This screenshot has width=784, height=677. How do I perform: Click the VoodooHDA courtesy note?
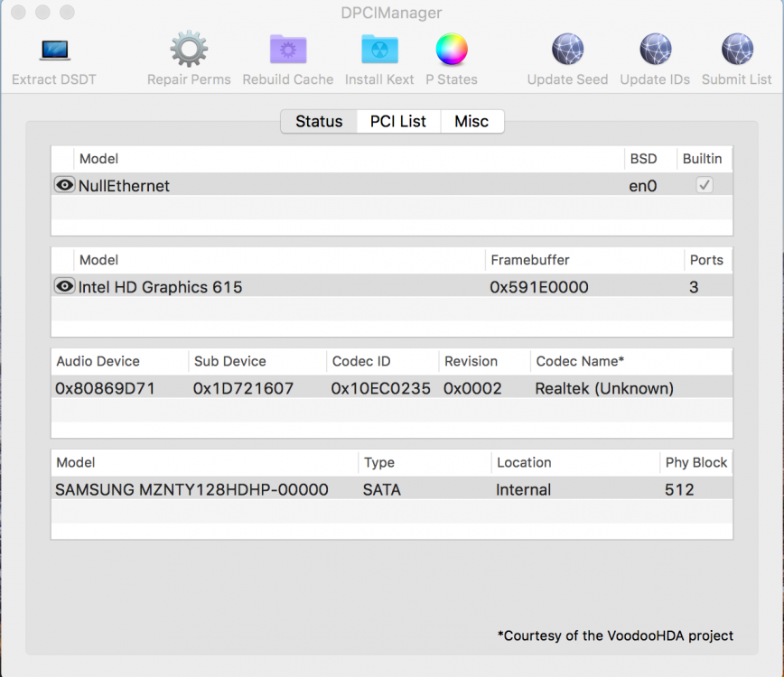(x=615, y=635)
